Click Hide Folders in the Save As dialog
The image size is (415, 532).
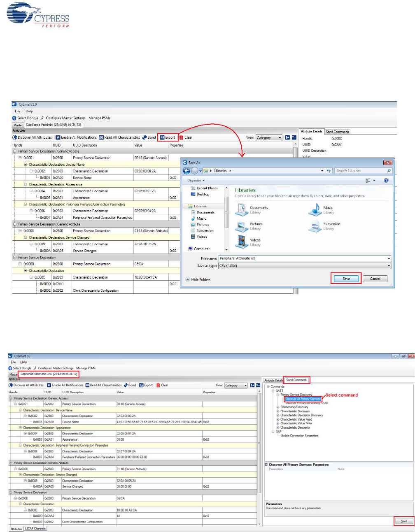coord(198,279)
